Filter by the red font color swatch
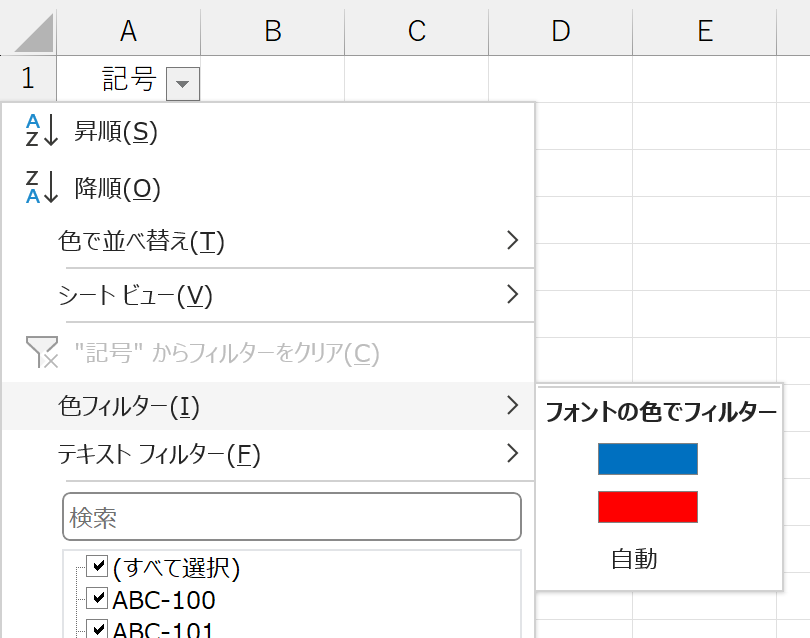 click(x=648, y=507)
